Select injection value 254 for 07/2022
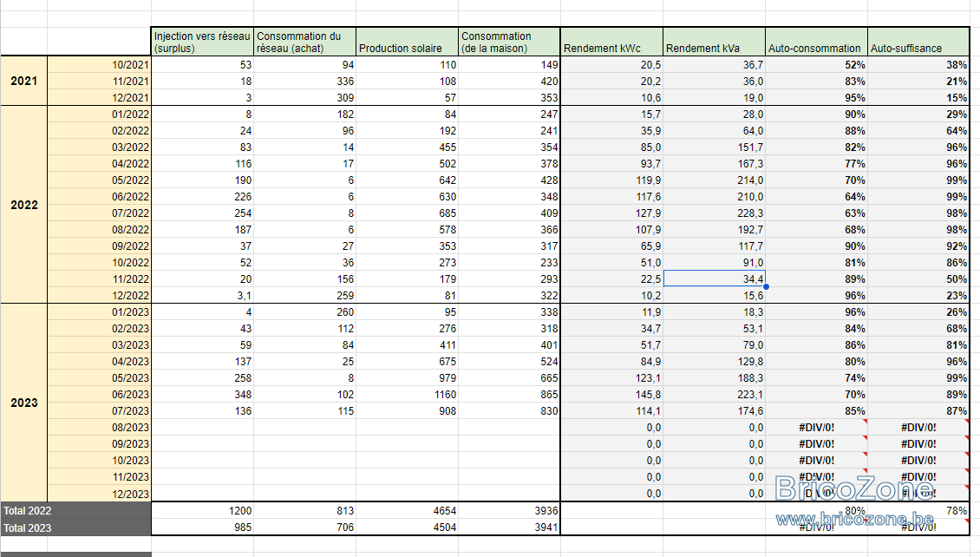This screenshot has width=980, height=557. coord(202,213)
